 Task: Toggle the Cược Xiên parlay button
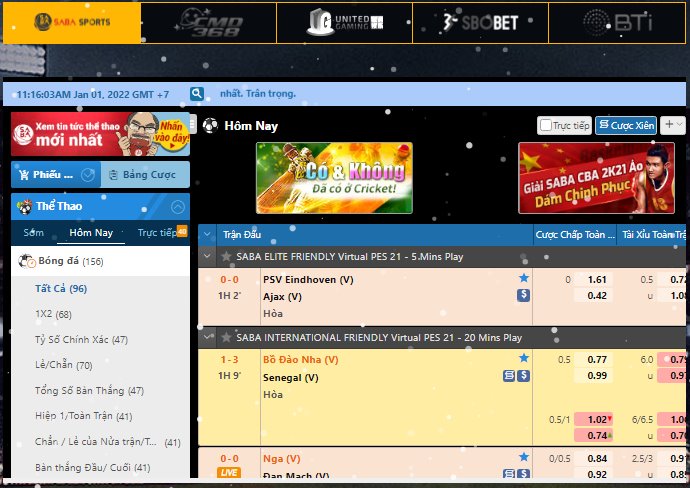coord(626,126)
